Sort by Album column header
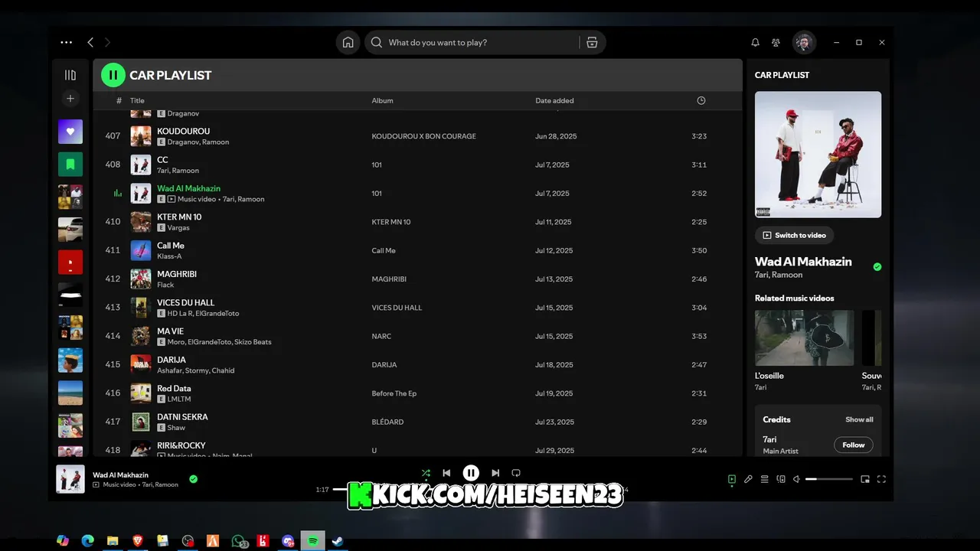 pos(383,101)
